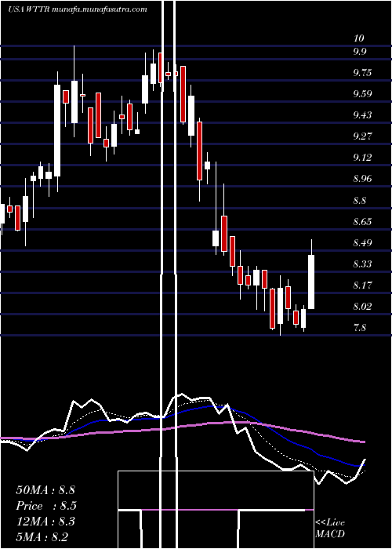Click the 9.75 price axis label
Screen dimensions: 392x549
362,73
